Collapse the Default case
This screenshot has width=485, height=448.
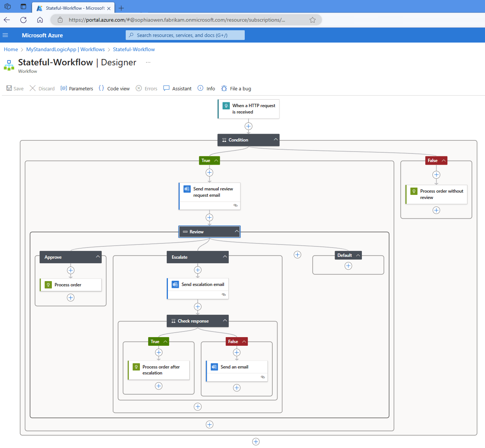pos(358,255)
